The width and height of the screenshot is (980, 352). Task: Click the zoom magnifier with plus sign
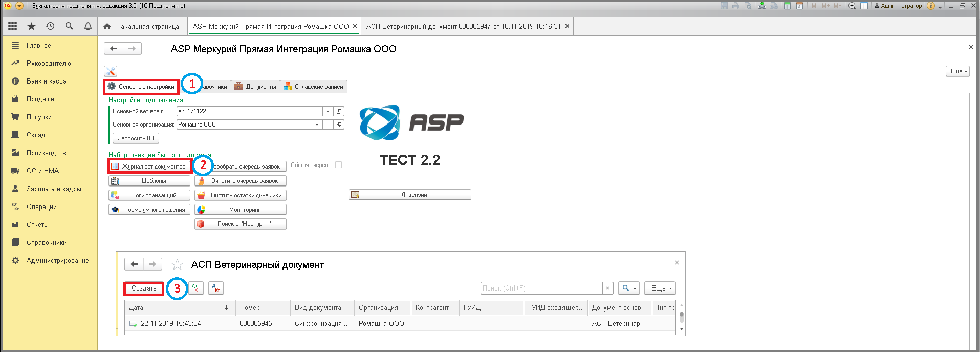point(852,6)
